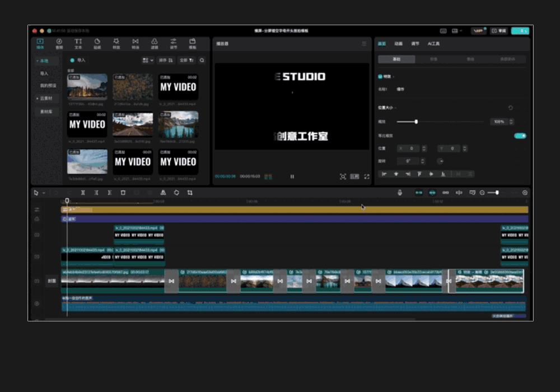The height and width of the screenshot is (392, 560).
Task: Open the 转场 (Transitions) panel icon
Action: click(x=135, y=43)
